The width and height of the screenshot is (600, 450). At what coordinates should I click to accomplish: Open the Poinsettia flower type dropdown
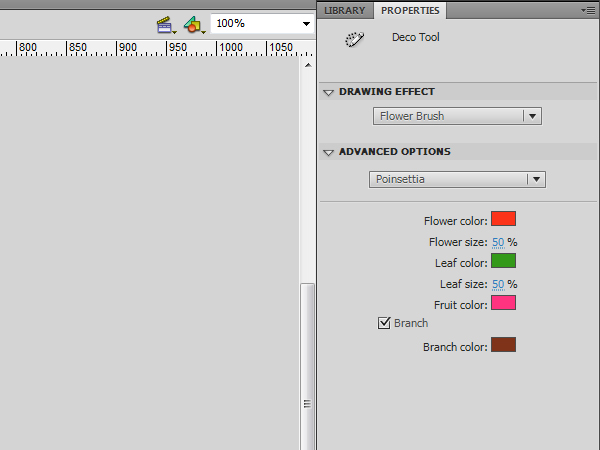(x=457, y=179)
